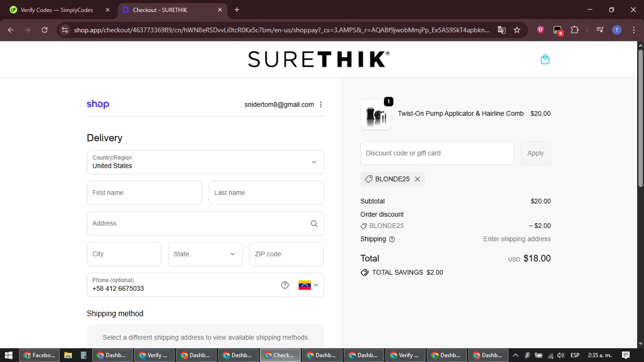
Task: Bookmark this page with the star icon
Action: [x=517, y=30]
